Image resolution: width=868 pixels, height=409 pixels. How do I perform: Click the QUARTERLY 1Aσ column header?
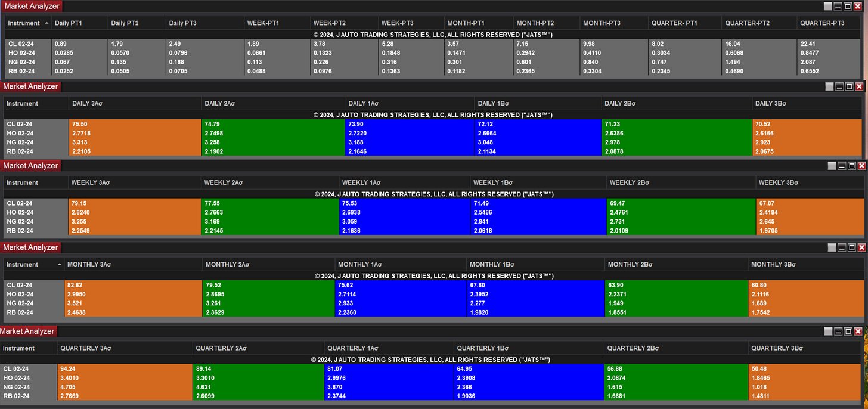(x=389, y=348)
